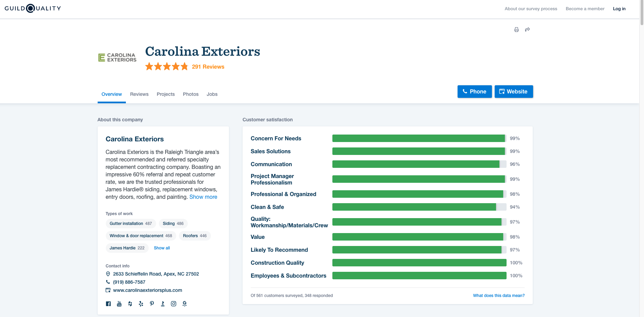The width and height of the screenshot is (644, 317).
Task: Select the James Hardie 222 tag
Action: click(x=127, y=248)
